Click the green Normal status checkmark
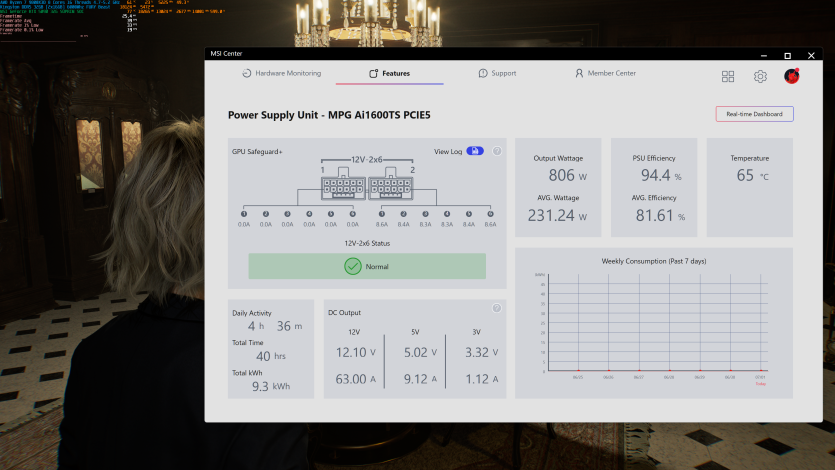Screen dimensions: 835x470 (353, 266)
